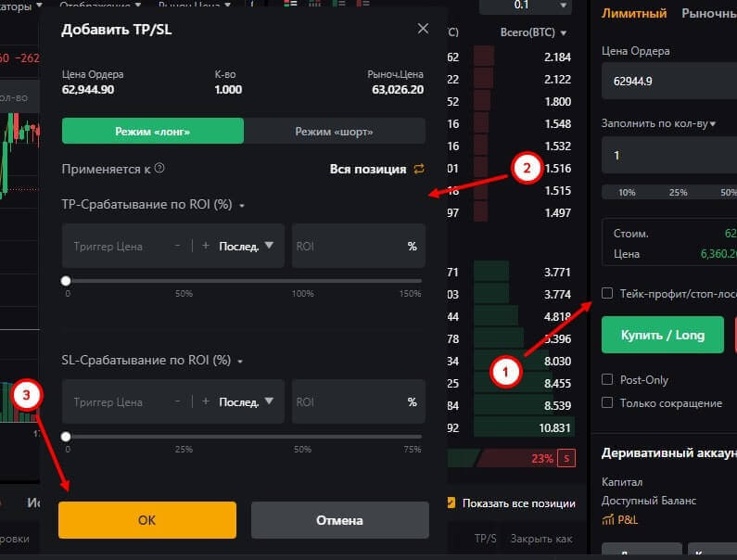
Task: Open the Послед. dropdown in TP trigger row
Action: point(247,246)
